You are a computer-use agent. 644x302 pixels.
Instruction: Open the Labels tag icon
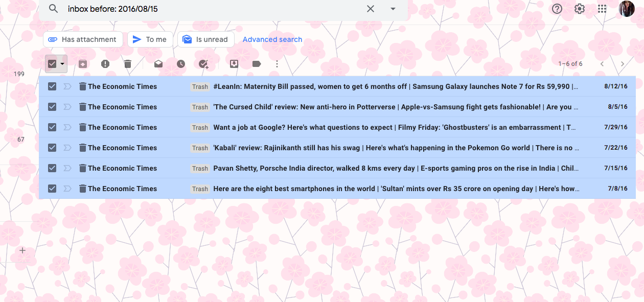pos(257,64)
